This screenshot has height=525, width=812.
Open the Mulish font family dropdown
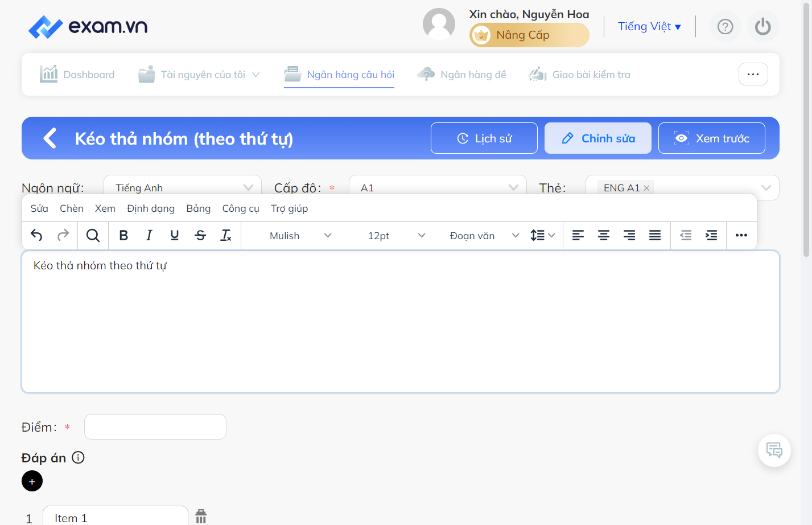pyautogui.click(x=300, y=235)
